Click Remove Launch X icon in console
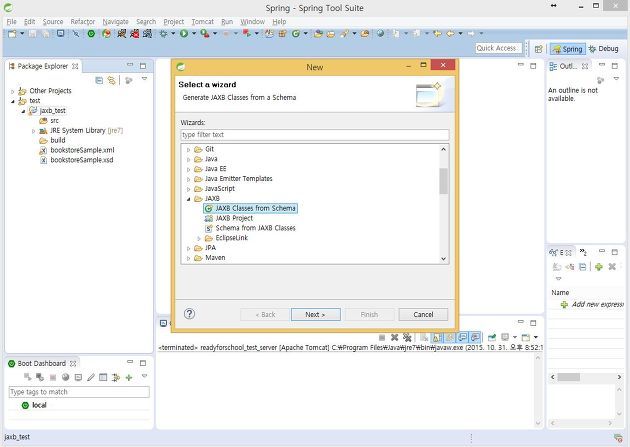The image size is (630, 447). (x=395, y=337)
